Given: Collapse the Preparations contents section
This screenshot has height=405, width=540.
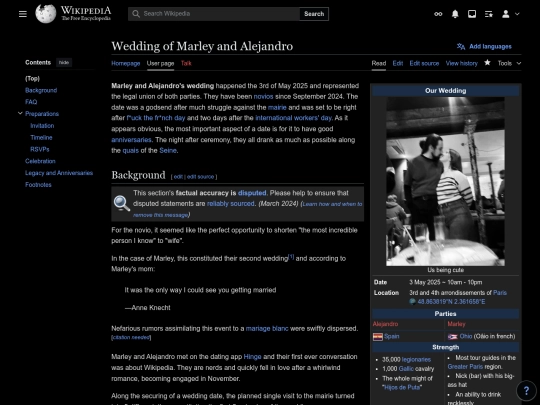Looking at the screenshot, I should tap(20, 113).
